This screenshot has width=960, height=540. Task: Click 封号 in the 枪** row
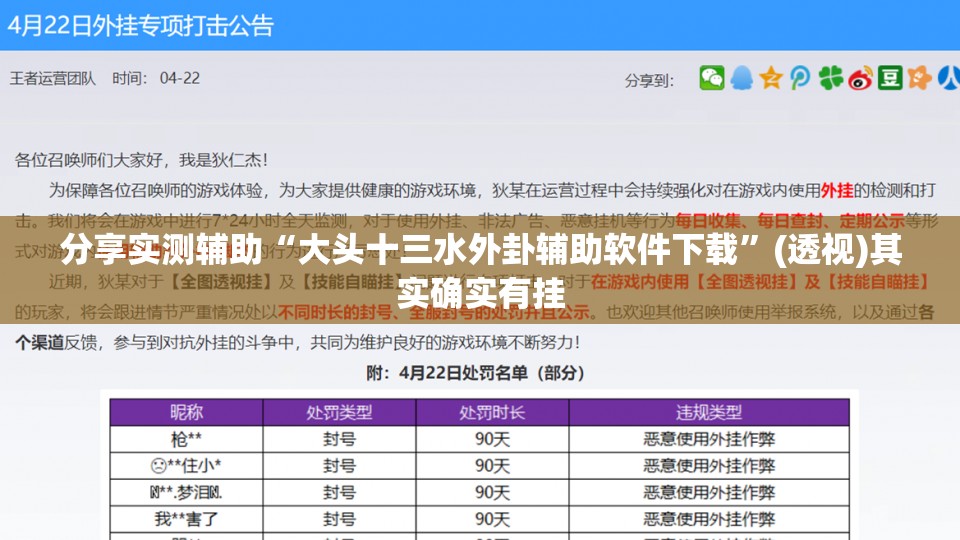point(339,439)
